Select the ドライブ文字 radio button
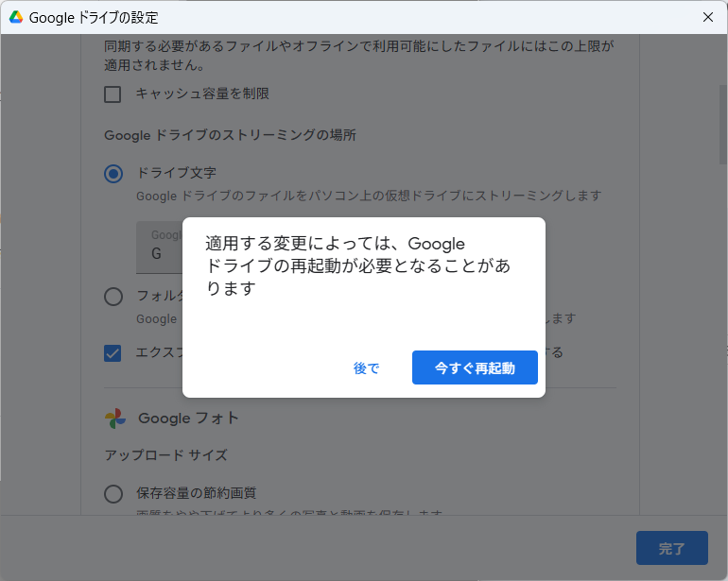The width and height of the screenshot is (728, 581). pyautogui.click(x=113, y=173)
